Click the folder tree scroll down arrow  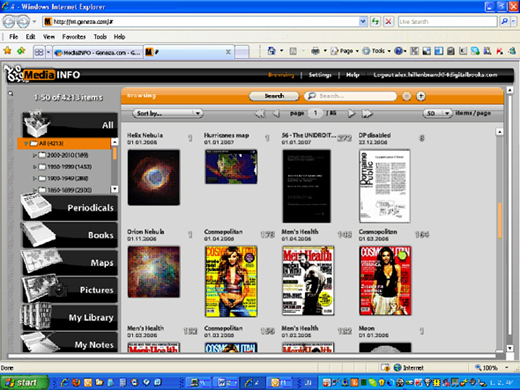coord(115,189)
